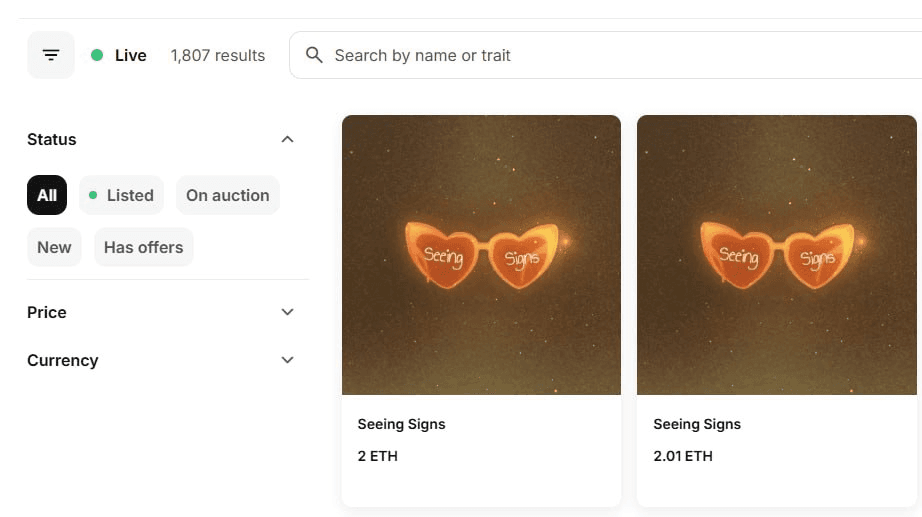922x517 pixels.
Task: Click the magnifier search icon
Action: click(314, 55)
